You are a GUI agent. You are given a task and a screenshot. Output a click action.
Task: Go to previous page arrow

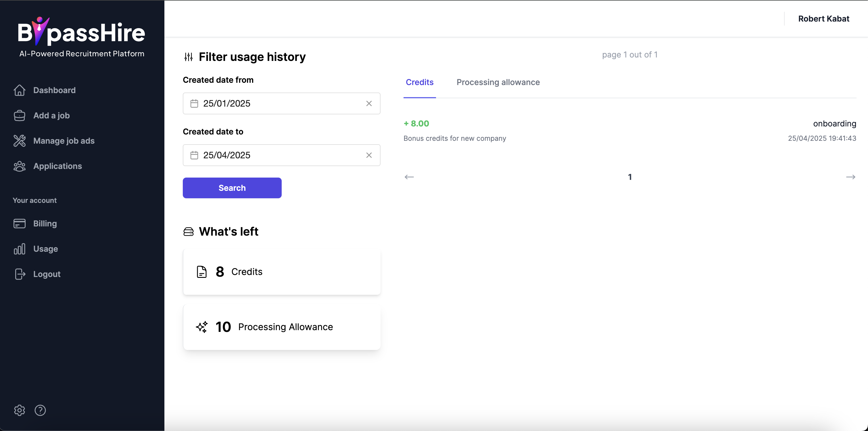[409, 177]
